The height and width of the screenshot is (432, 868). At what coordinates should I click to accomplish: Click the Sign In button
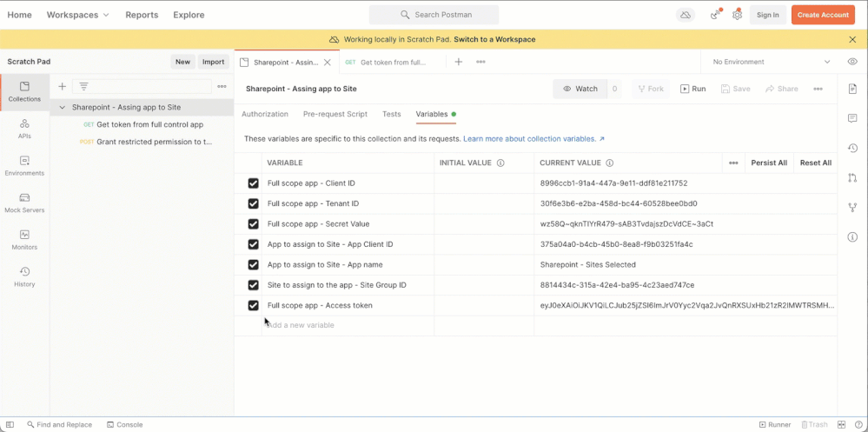(768, 15)
